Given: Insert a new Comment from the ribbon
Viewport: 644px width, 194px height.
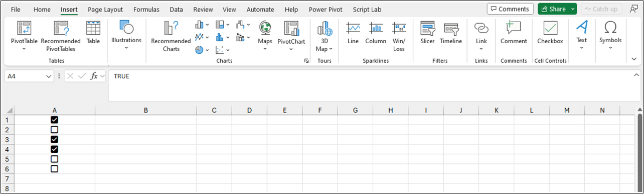Looking at the screenshot, I should [x=514, y=33].
